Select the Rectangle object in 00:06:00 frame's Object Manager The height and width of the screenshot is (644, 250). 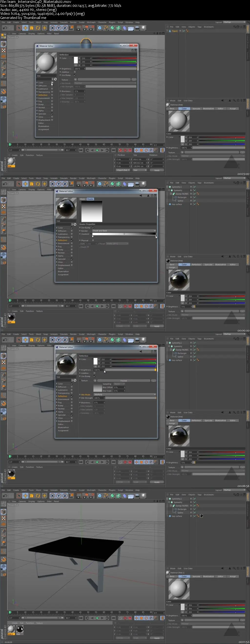[182, 197]
